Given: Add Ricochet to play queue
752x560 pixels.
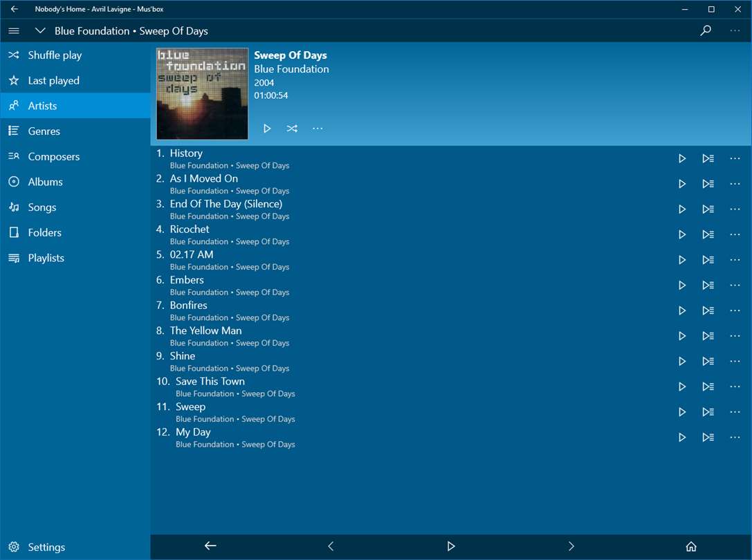Looking at the screenshot, I should click(708, 234).
